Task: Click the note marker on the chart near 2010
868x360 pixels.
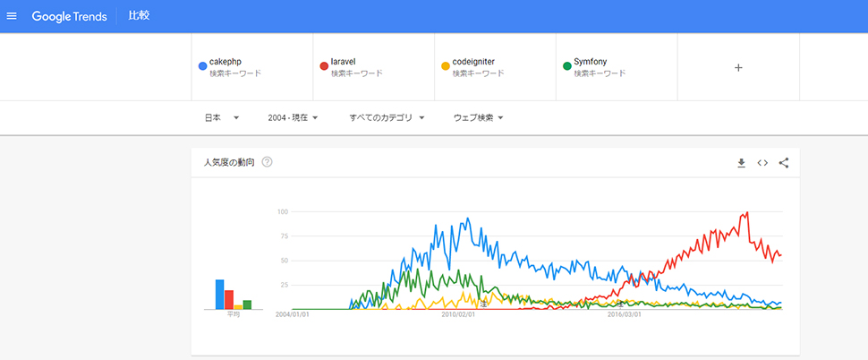Action: pyautogui.click(x=484, y=304)
